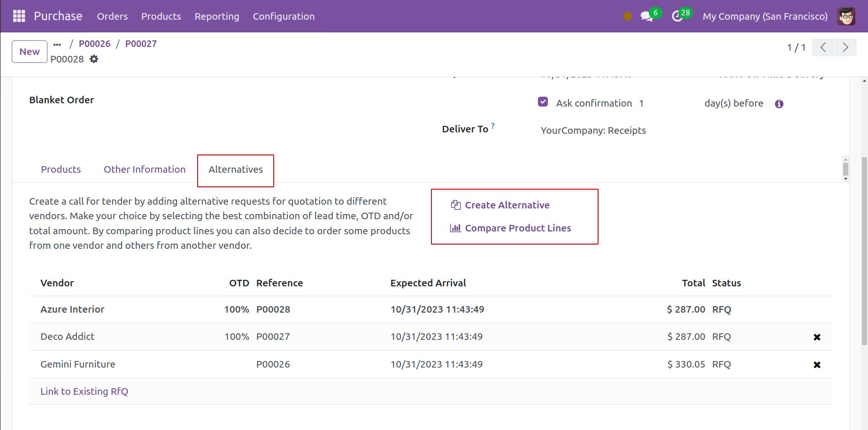The width and height of the screenshot is (868, 430).
Task: Open the Deco Addict row
Action: (430, 337)
